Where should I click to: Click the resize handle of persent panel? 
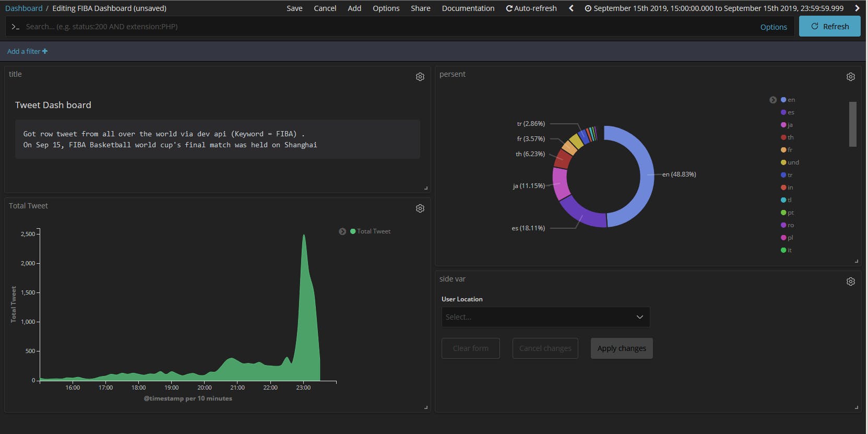click(x=857, y=261)
